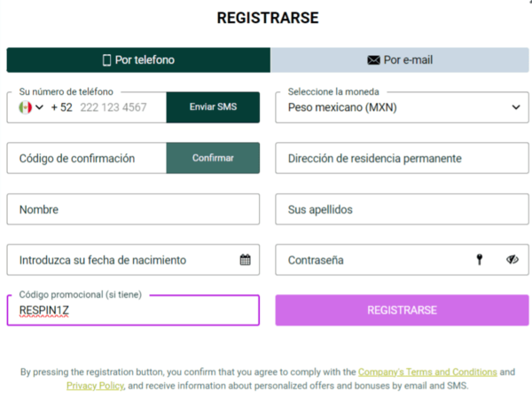Select the Nombre input field
532x407 pixels.
(x=133, y=210)
